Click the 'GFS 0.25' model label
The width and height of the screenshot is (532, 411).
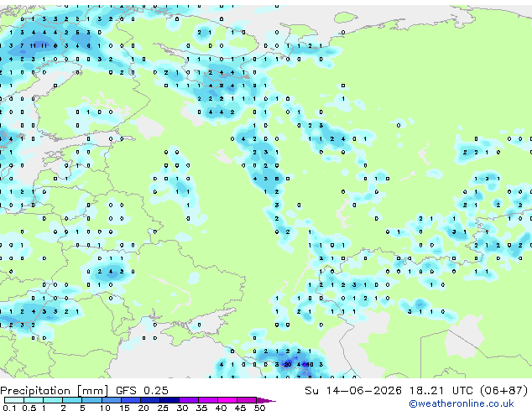pyautogui.click(x=142, y=391)
